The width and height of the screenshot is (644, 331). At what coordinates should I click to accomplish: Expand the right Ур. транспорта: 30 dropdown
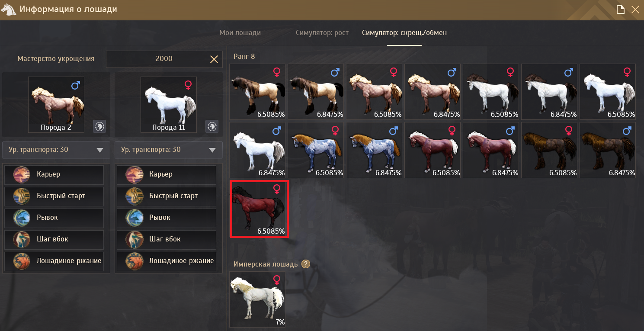coord(169,150)
